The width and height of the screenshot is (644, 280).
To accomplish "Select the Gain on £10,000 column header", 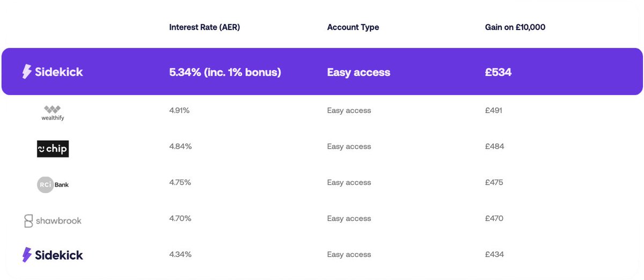I will 515,27.
